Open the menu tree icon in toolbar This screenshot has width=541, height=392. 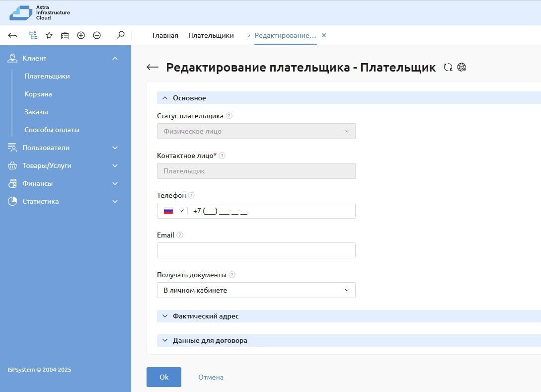[33, 35]
